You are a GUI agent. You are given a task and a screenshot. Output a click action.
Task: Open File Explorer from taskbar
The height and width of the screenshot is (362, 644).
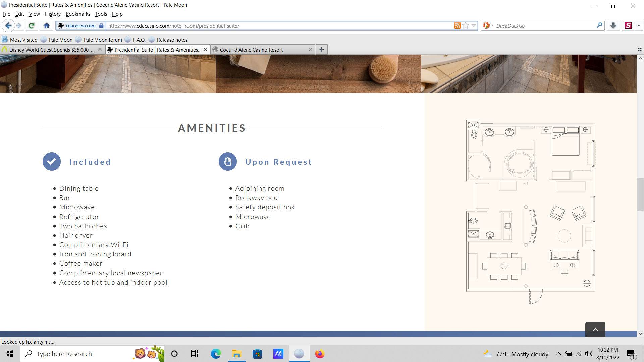tap(237, 354)
